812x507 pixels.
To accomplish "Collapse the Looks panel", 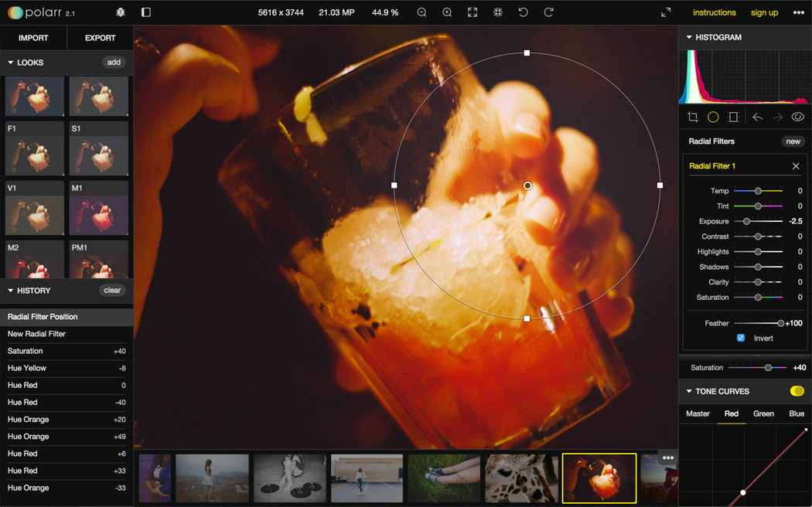I will pos(11,63).
